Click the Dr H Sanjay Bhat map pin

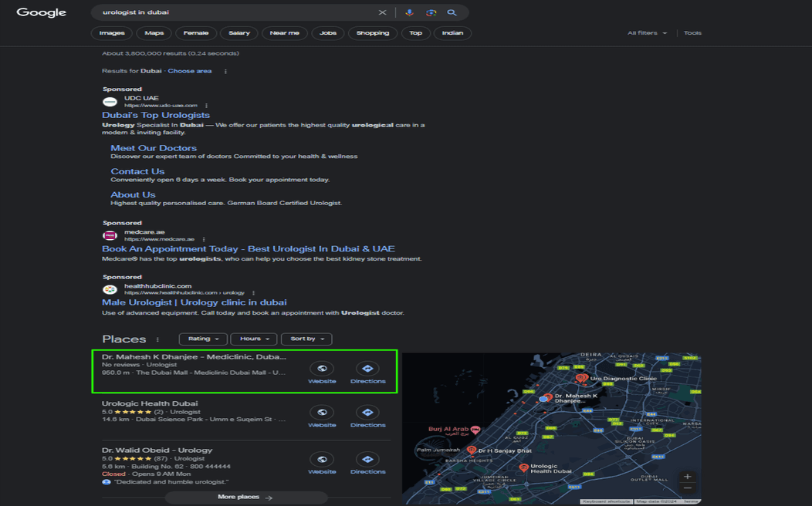[x=472, y=450]
